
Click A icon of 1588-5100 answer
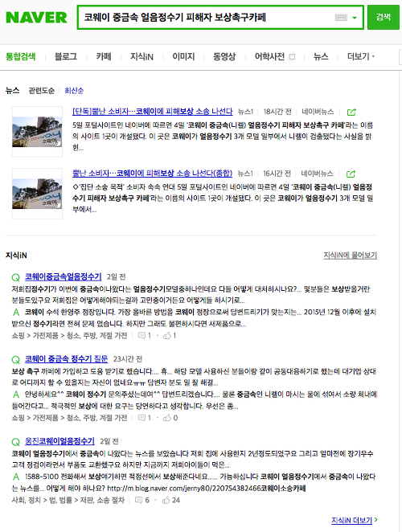coord(16,477)
